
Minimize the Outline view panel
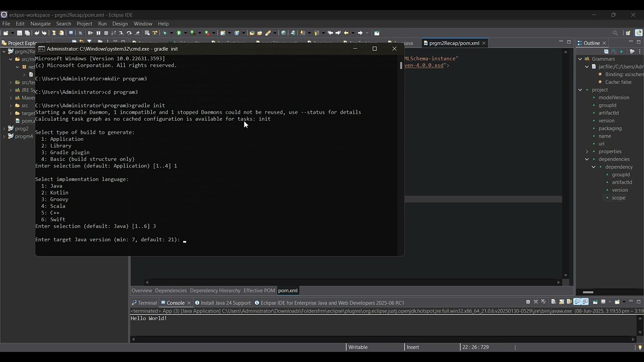(x=631, y=42)
